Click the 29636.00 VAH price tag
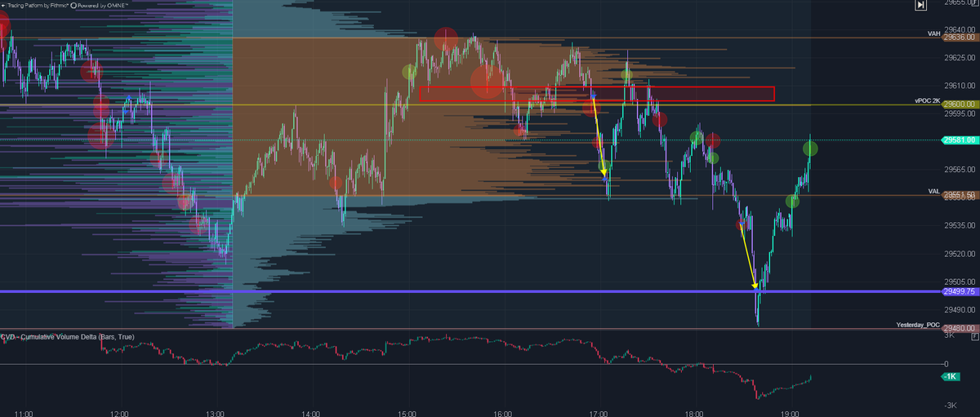 coord(960,38)
